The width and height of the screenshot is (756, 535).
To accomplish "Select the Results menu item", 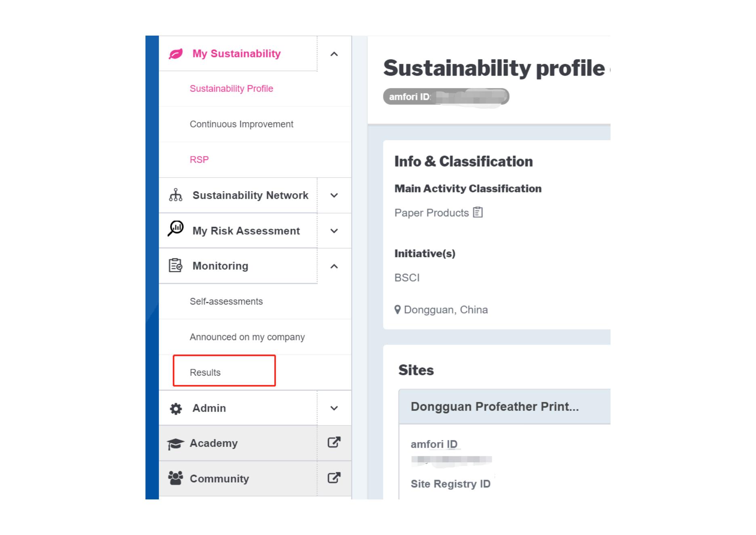I will (x=205, y=372).
